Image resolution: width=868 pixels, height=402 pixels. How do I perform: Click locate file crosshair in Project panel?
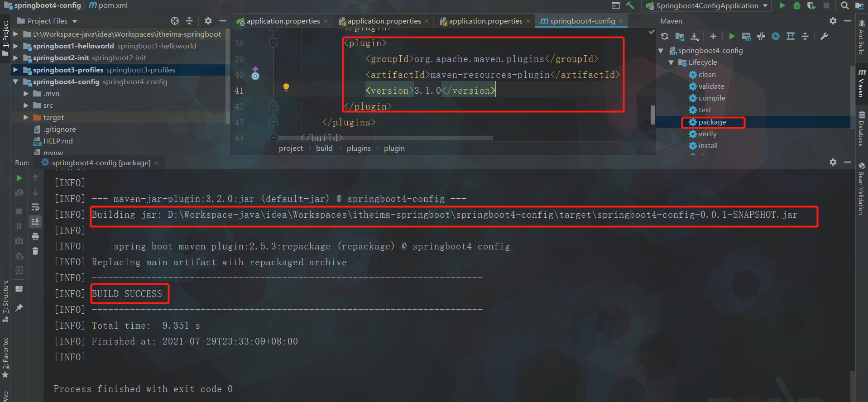[175, 21]
